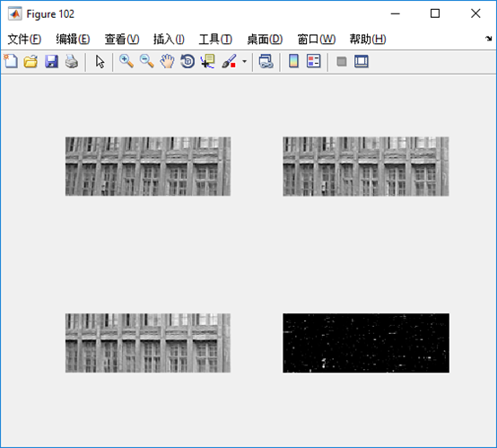The height and width of the screenshot is (448, 497).
Task: Click the New Figure icon
Action: coord(11,61)
